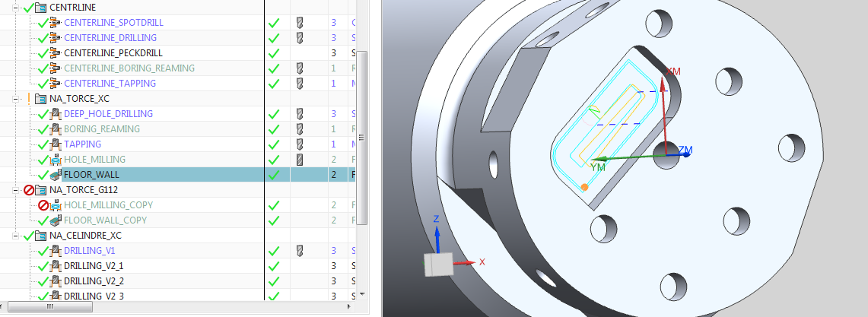This screenshot has width=868, height=317.
Task: Click green path checkmark for CENTERLINE_PECKDRILL
Action: pos(274,53)
